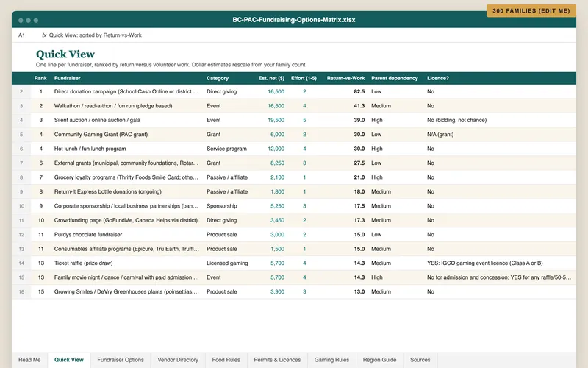Select the Consumables affiliate programs cell

pyautogui.click(x=126, y=249)
